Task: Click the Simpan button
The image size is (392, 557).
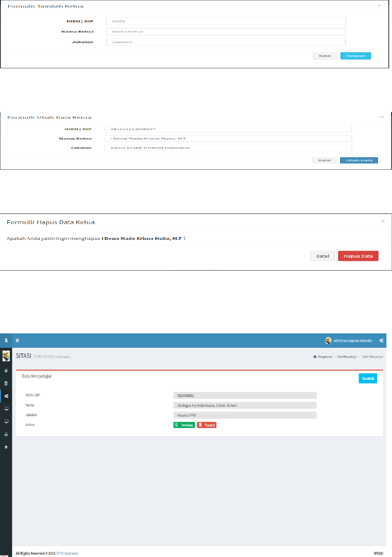Action: click(x=355, y=56)
